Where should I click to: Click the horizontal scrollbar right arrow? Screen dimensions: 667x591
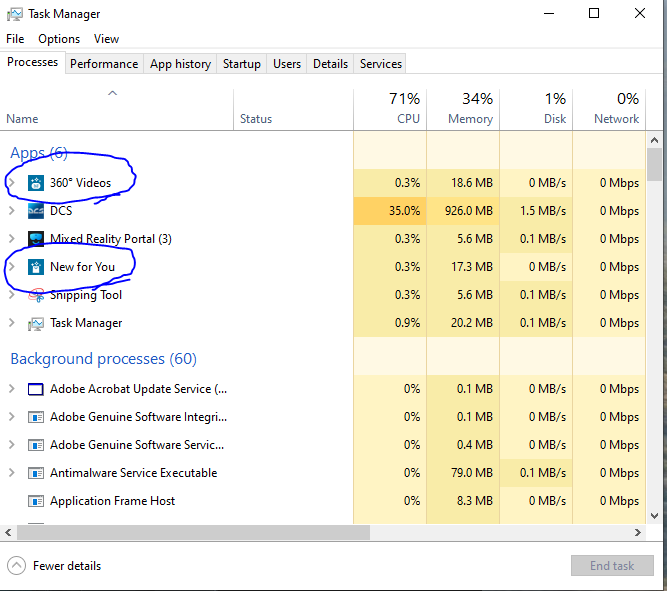click(638, 532)
